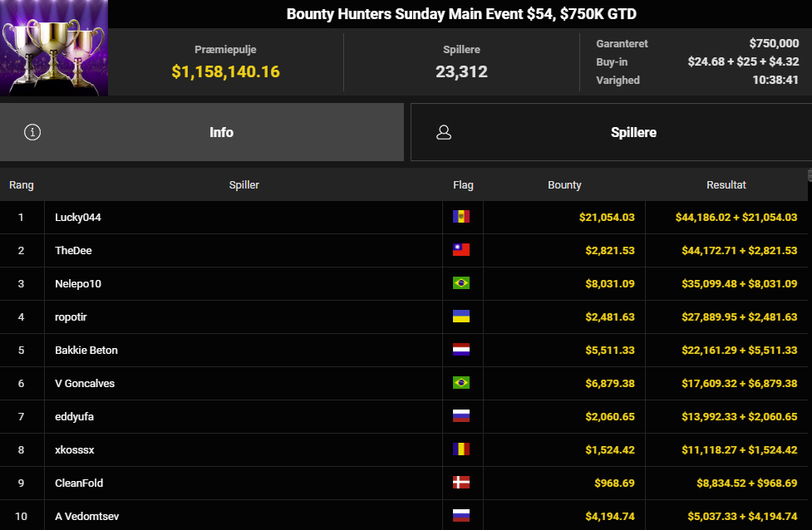
Task: Click the Russia flag beside eddyufa
Action: (460, 416)
